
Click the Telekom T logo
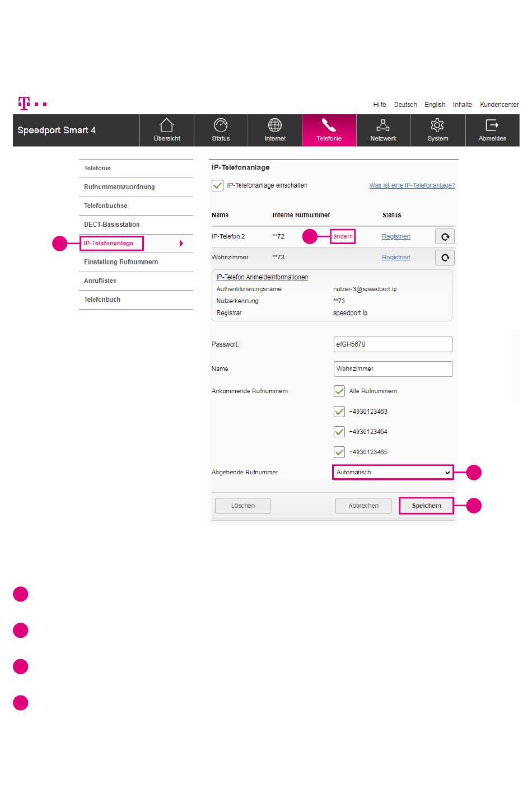click(32, 104)
